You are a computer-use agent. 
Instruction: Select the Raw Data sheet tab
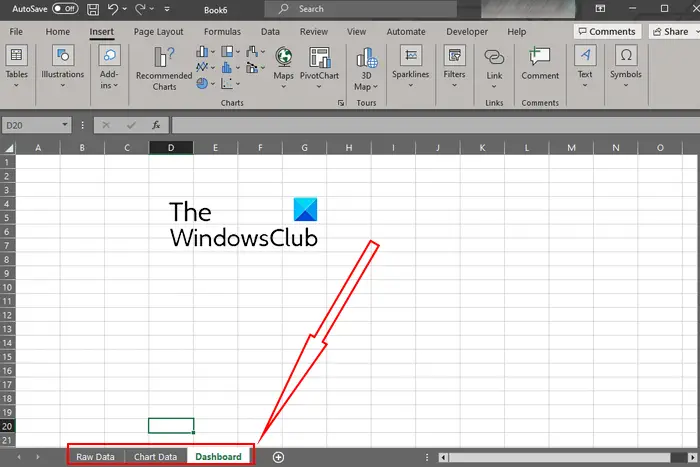[x=95, y=457]
